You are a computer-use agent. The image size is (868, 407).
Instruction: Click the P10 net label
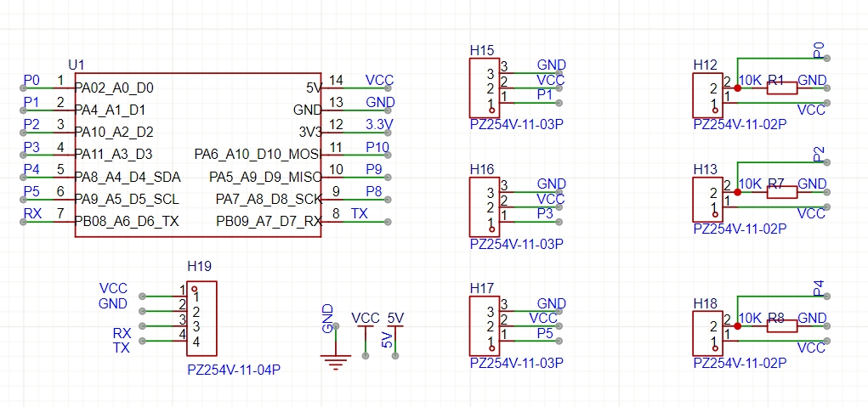(x=377, y=147)
